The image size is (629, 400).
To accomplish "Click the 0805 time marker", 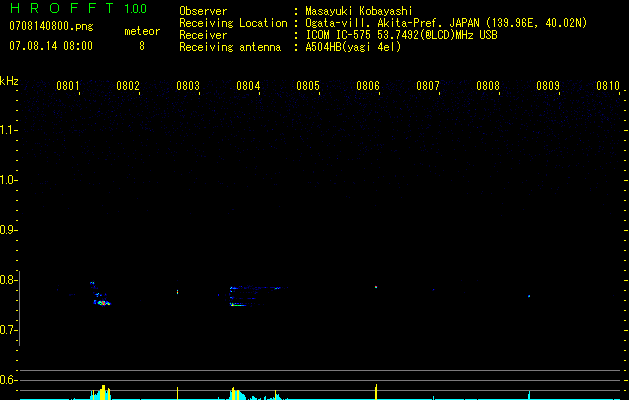I will click(308, 85).
